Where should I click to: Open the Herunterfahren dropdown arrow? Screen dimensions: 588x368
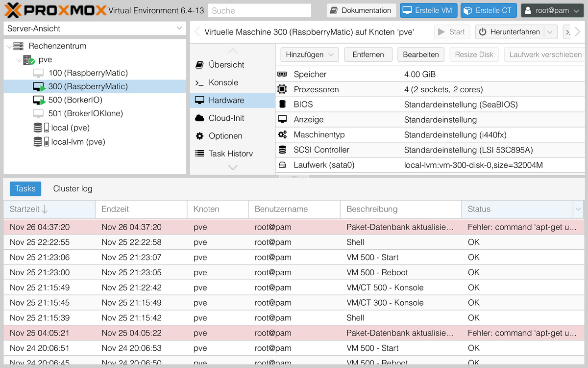coord(551,32)
